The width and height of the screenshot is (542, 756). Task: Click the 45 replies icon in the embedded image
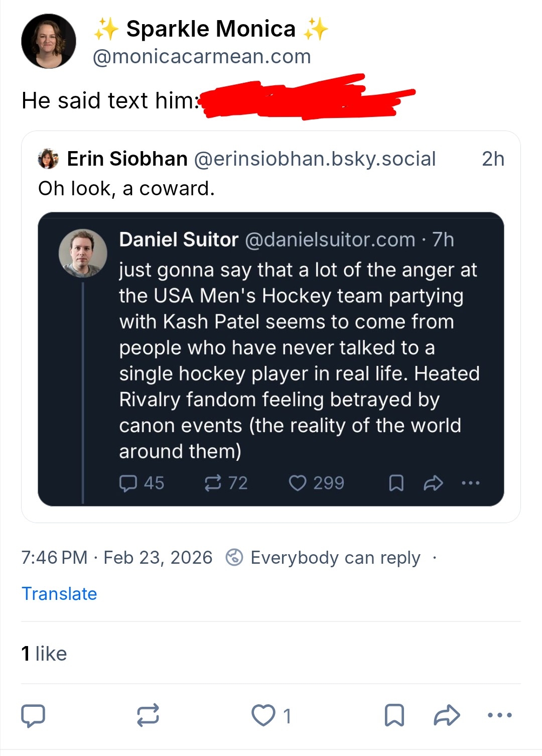tap(128, 483)
